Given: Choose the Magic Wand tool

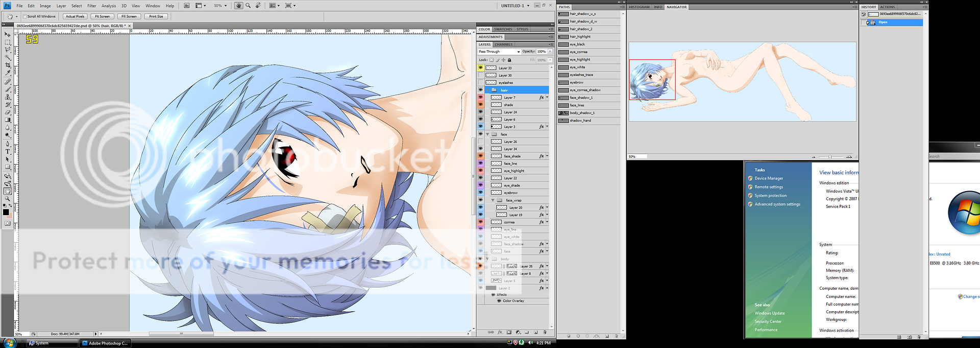Looking at the screenshot, I should [x=8, y=58].
